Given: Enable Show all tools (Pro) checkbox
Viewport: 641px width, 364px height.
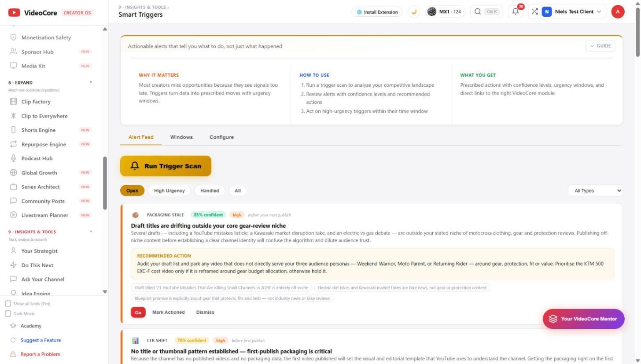Looking at the screenshot, I should tap(8, 304).
